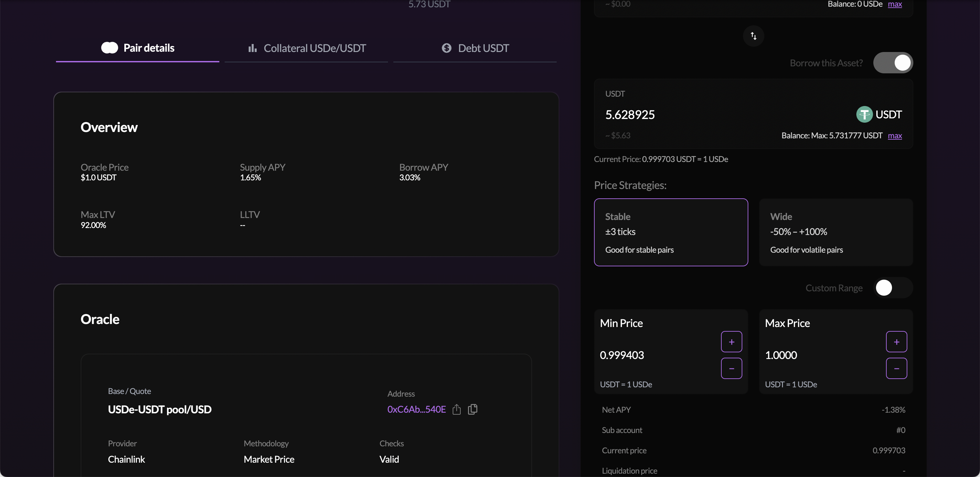Click the Min Price value field

coord(647,355)
